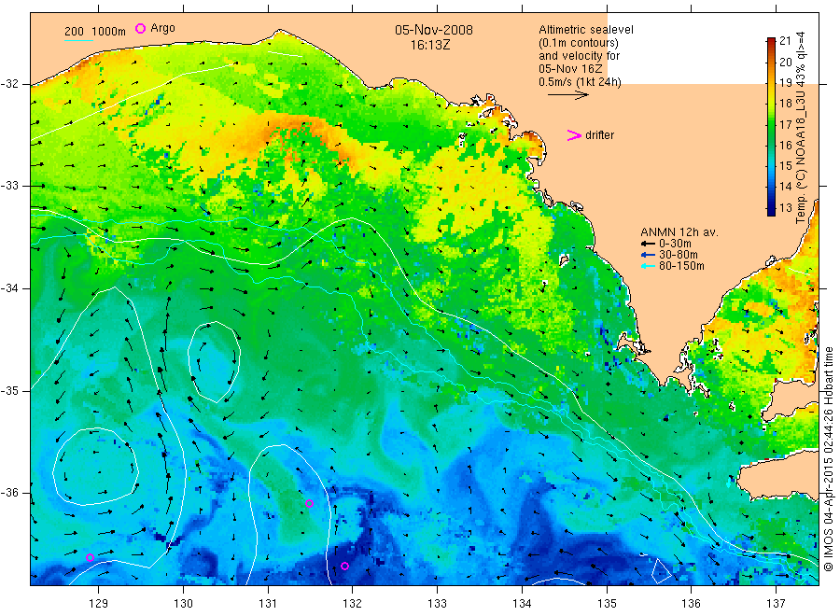
Task: Click the bottommost Argo marker near longitude 132
Action: point(345,567)
